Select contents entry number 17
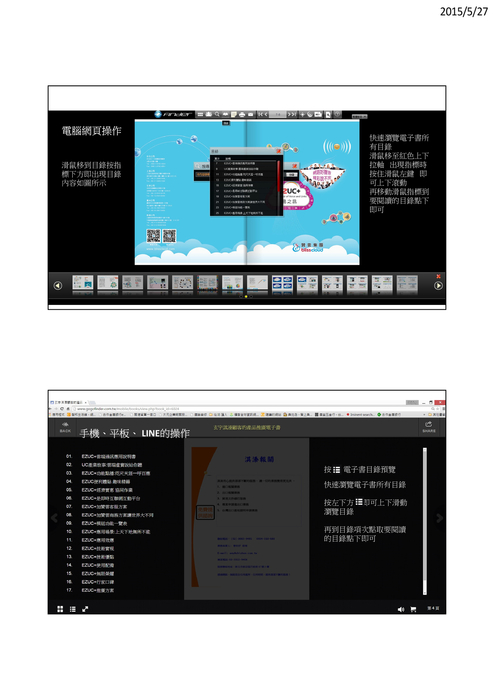Viewport: 494px width, 700px height. pyautogui.click(x=90, y=590)
